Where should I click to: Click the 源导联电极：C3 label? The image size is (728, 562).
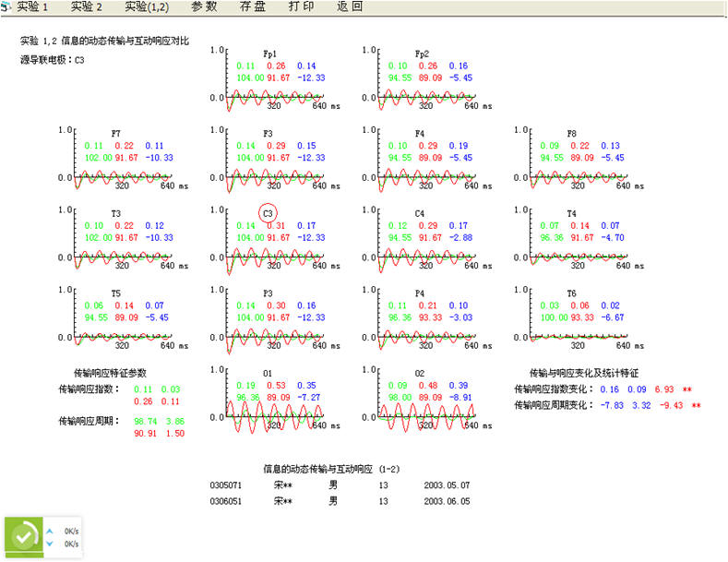pos(52,60)
